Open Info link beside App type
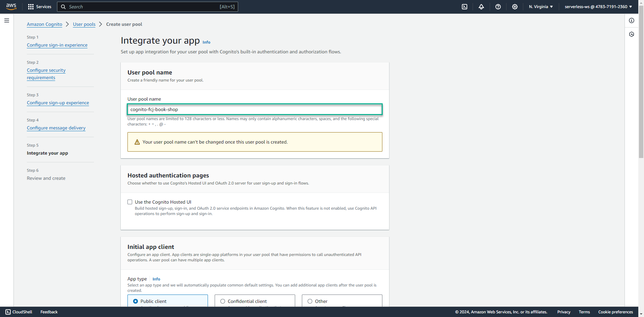The width and height of the screenshot is (644, 317). [156, 279]
